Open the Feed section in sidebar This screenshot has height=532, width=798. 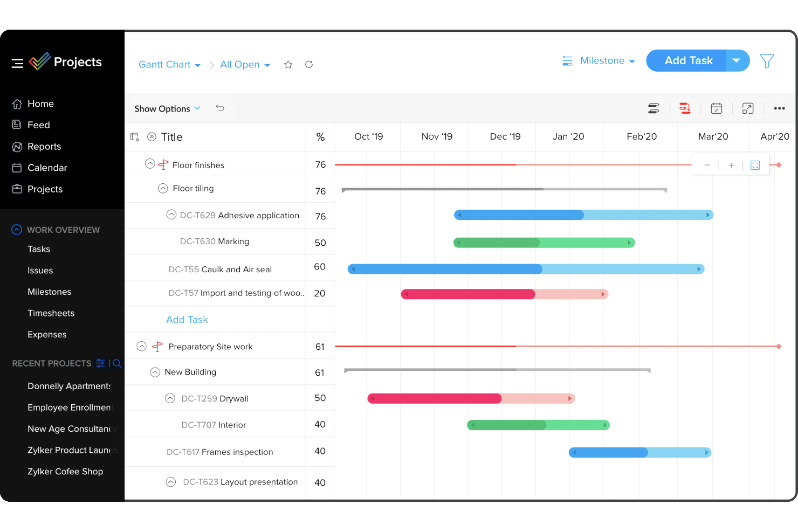point(38,125)
